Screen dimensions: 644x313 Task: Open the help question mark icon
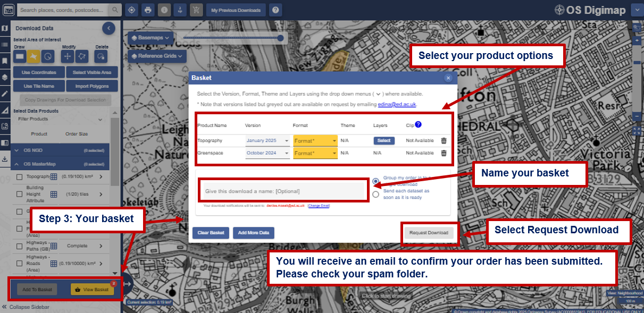coord(275,10)
